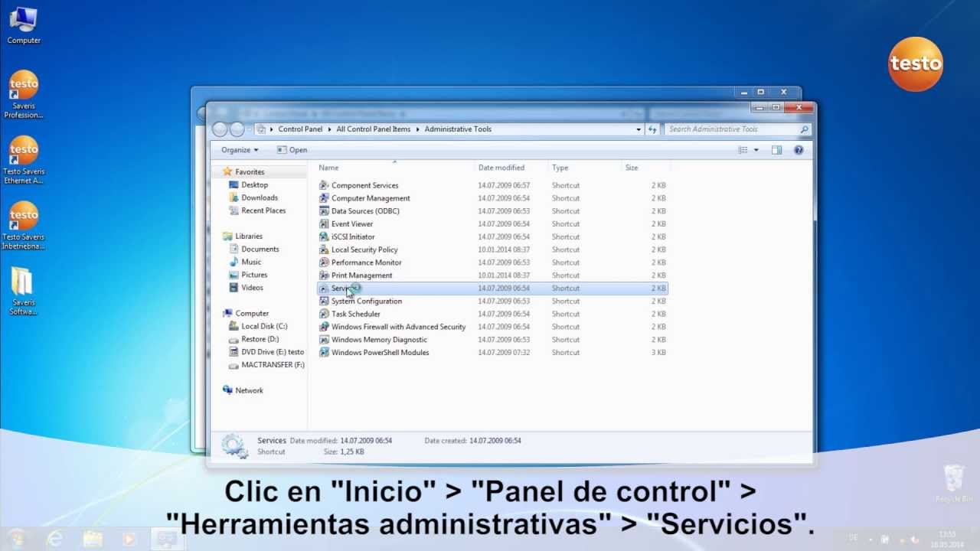Open the Restore (D:) drive

[260, 340]
